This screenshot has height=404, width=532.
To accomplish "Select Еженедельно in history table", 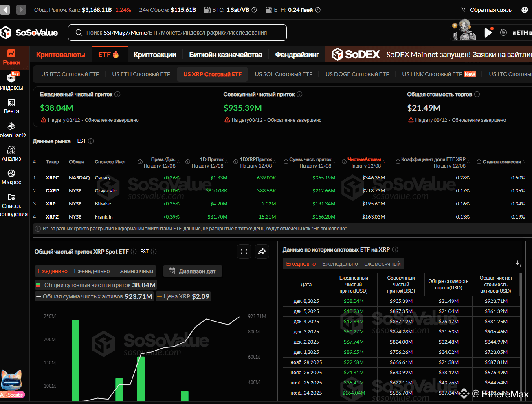I will click(340, 264).
